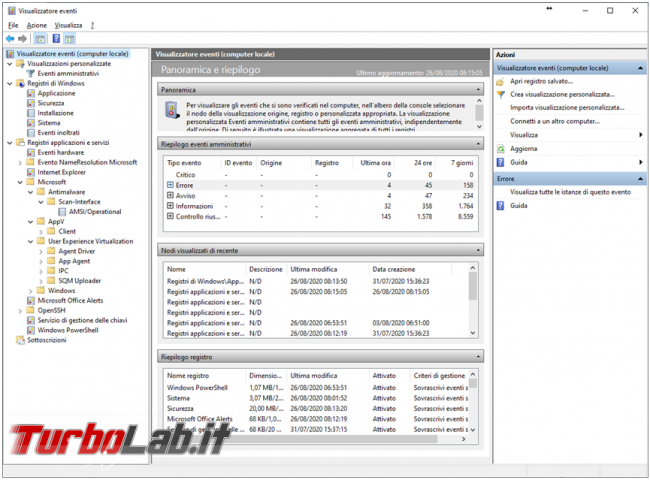Open the Azione menu
The width and height of the screenshot is (650, 480).
37,25
